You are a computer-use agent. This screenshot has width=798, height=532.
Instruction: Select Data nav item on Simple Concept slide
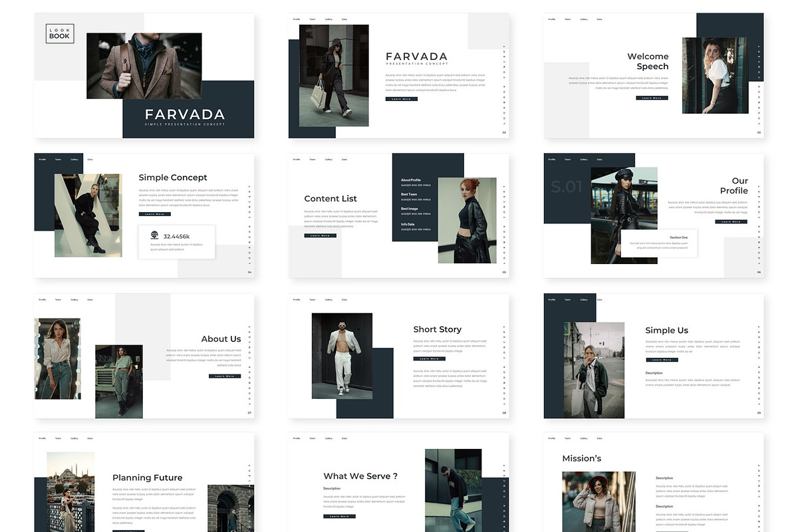pyautogui.click(x=90, y=160)
